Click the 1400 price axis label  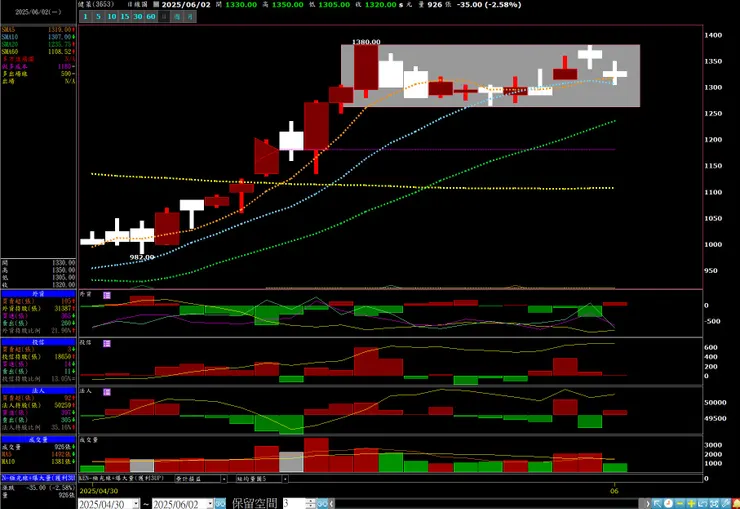pos(713,35)
